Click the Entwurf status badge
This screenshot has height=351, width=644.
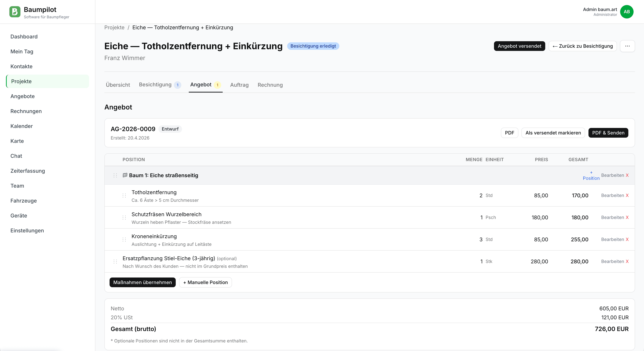(170, 129)
